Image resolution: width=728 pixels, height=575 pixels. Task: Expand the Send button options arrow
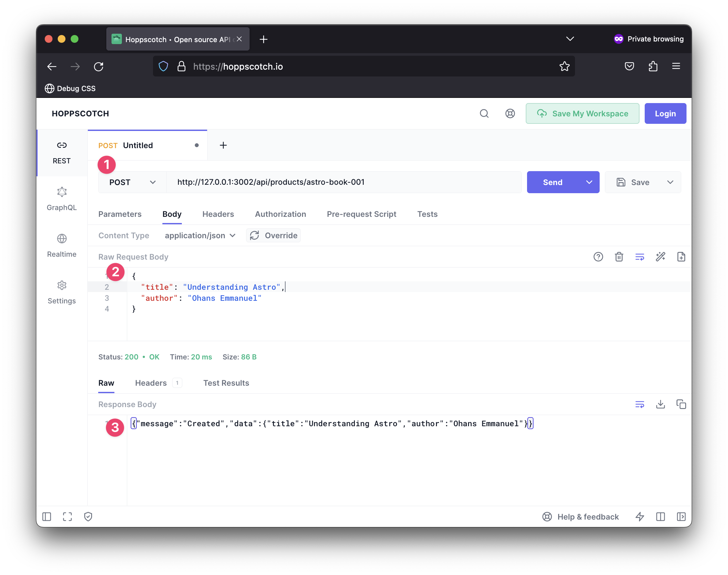589,182
